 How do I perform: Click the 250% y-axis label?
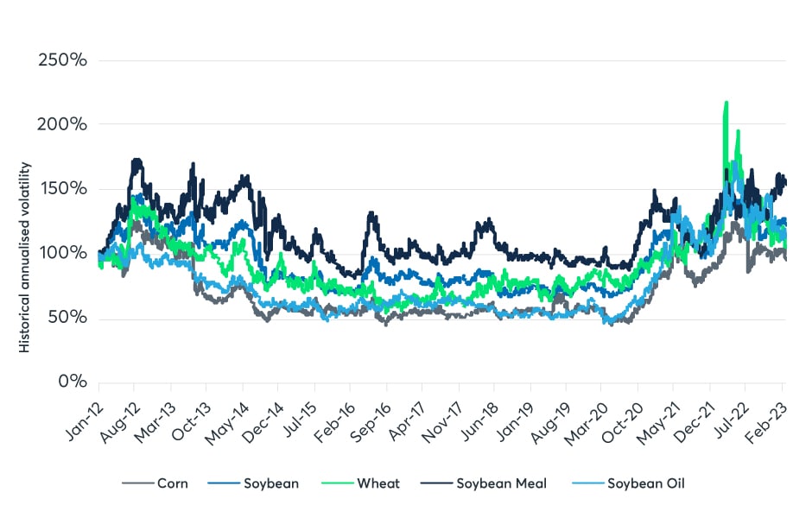(63, 60)
